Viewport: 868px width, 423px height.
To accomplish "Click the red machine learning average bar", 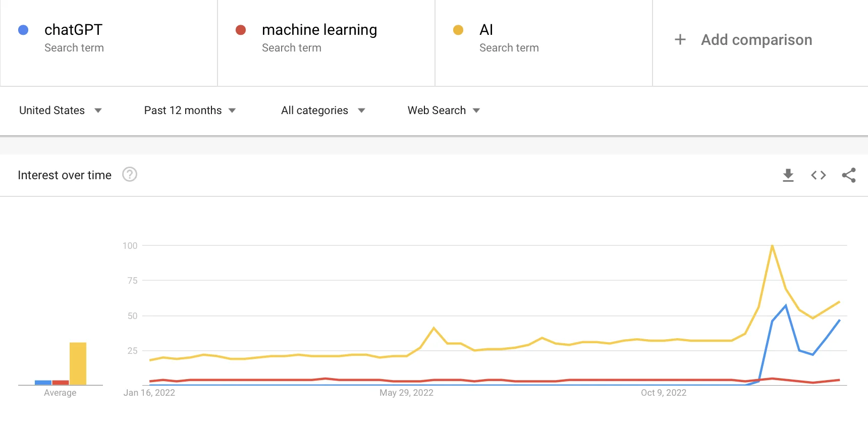I will coord(61,383).
